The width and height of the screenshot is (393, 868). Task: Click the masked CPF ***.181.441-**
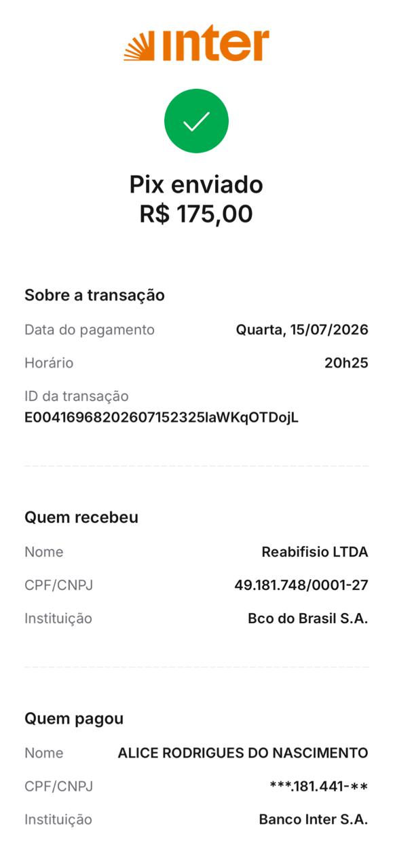[x=319, y=786]
